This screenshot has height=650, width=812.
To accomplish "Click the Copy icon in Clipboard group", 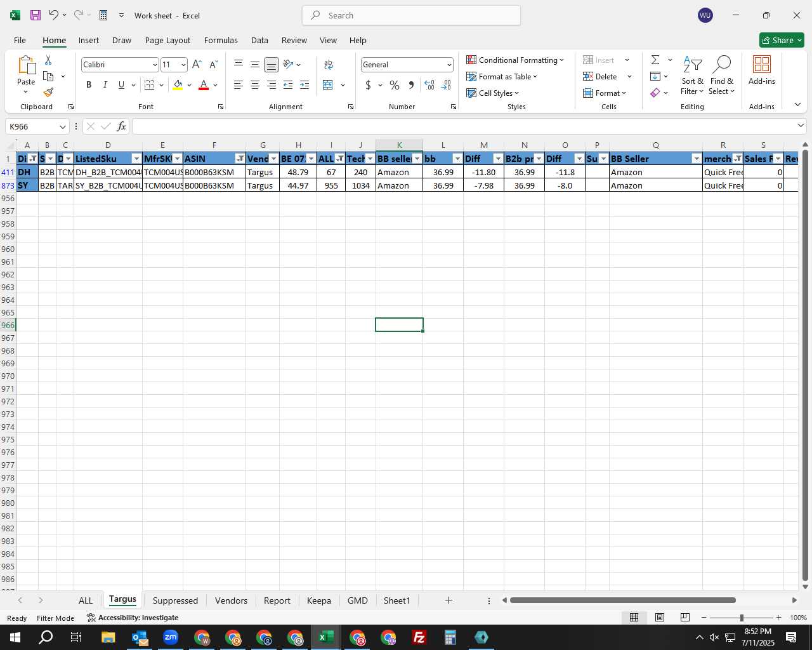I will tap(48, 76).
